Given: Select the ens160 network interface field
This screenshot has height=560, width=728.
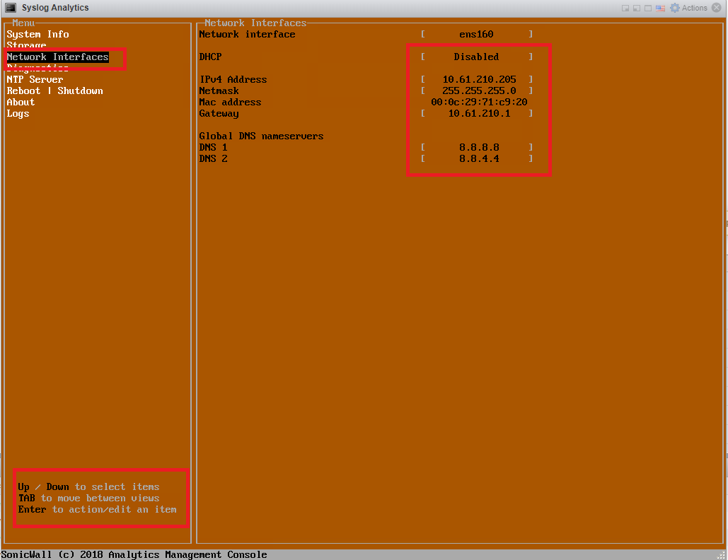Looking at the screenshot, I should [476, 34].
